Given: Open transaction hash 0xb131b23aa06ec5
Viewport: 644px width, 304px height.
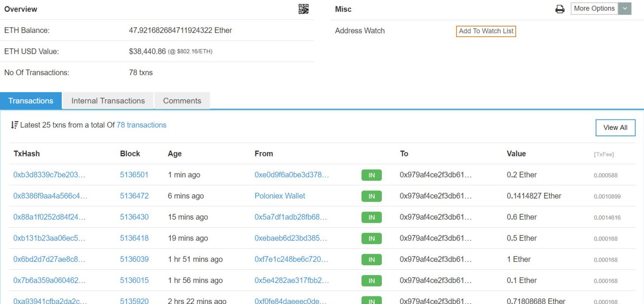Looking at the screenshot, I should click(49, 238).
